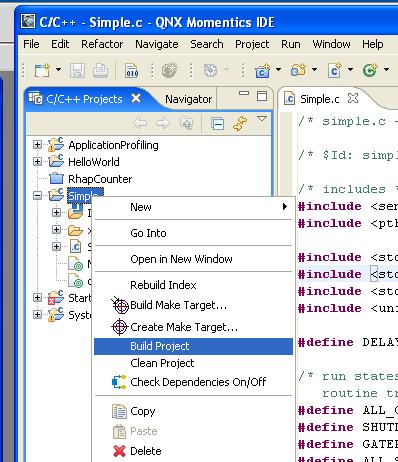Open the Search menu
398x462 pixels.
point(207,44)
